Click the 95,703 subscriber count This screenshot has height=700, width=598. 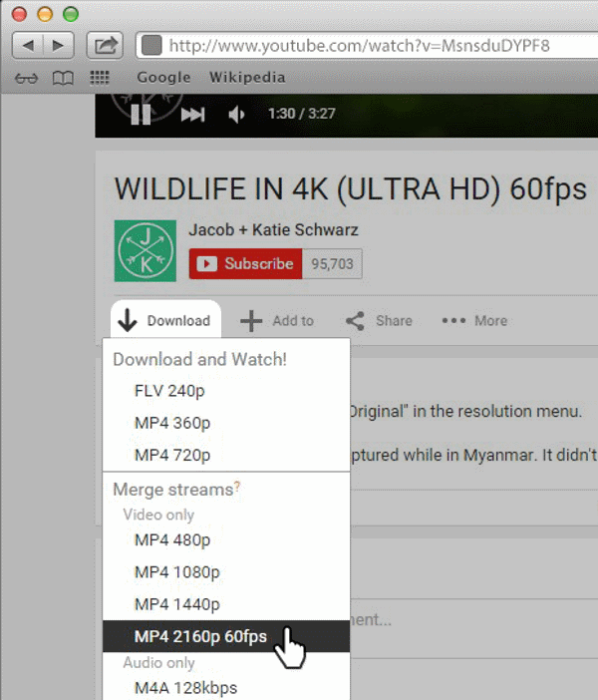pos(332,264)
